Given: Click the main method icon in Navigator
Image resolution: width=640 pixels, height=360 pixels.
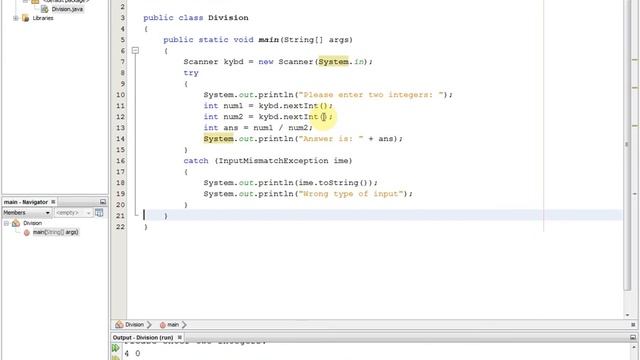Looking at the screenshot, I should point(27,233).
